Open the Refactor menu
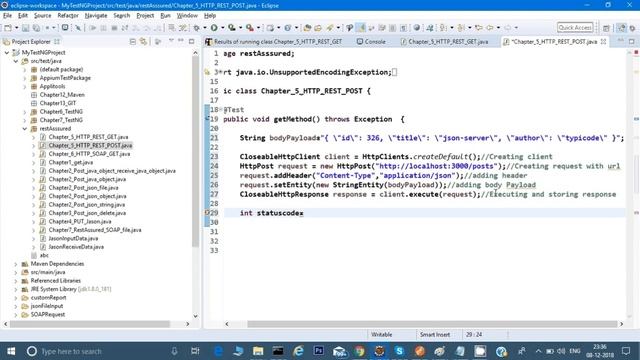 (x=68, y=16)
